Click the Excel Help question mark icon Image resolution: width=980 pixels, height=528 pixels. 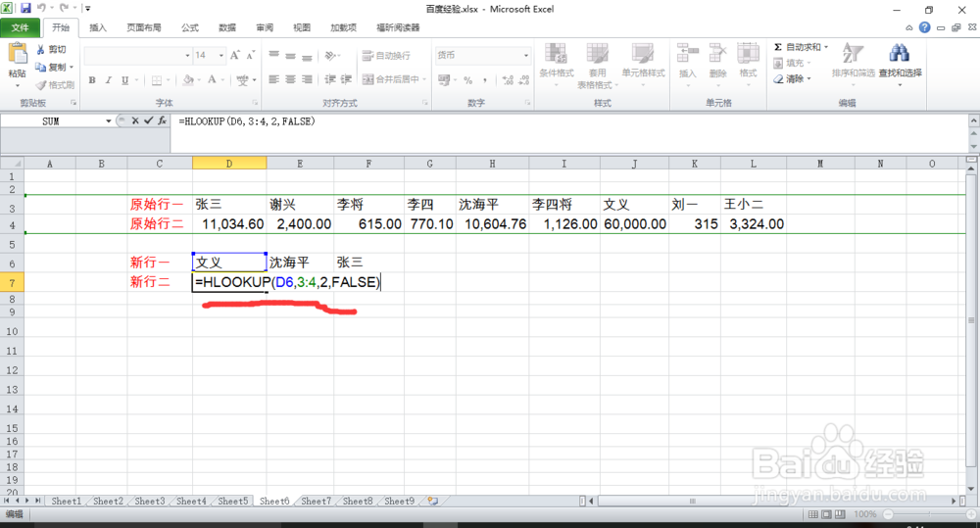pos(925,27)
